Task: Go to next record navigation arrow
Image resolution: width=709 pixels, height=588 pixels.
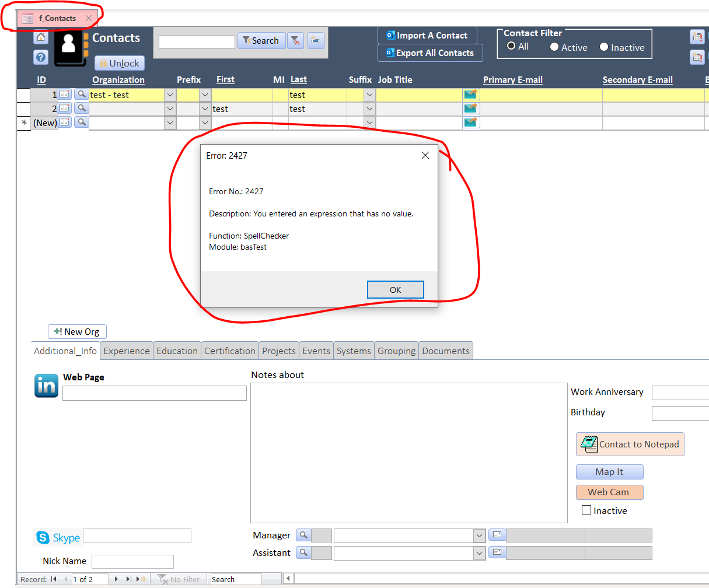Action: click(116, 579)
